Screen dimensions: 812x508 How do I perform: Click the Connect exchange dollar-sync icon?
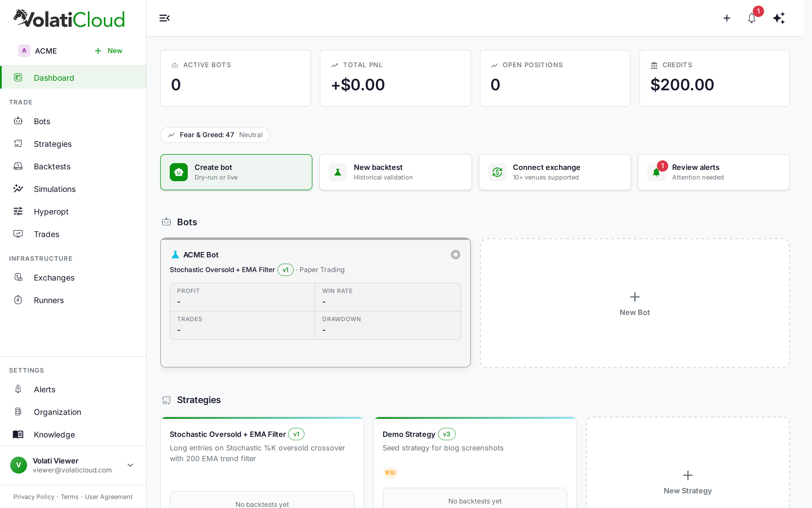click(x=497, y=172)
